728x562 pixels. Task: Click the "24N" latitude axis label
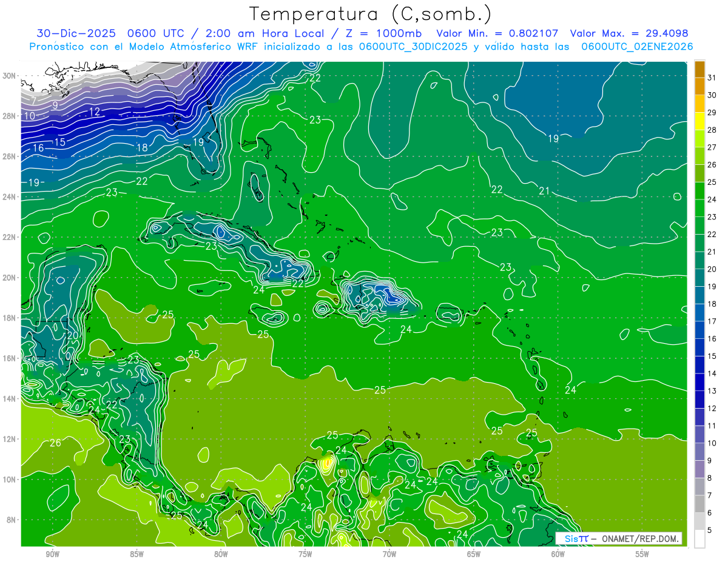pos(10,197)
